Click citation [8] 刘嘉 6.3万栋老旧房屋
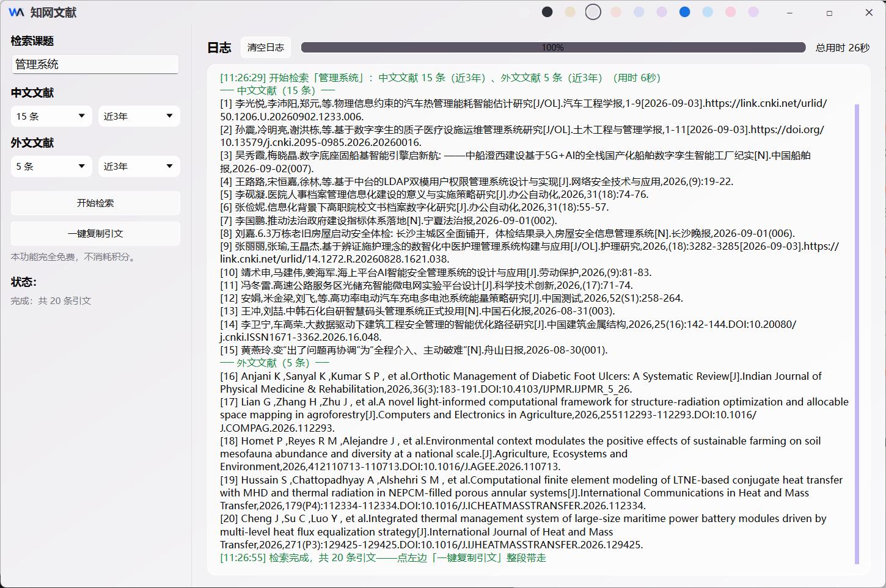Image resolution: width=886 pixels, height=588 pixels. click(x=507, y=233)
